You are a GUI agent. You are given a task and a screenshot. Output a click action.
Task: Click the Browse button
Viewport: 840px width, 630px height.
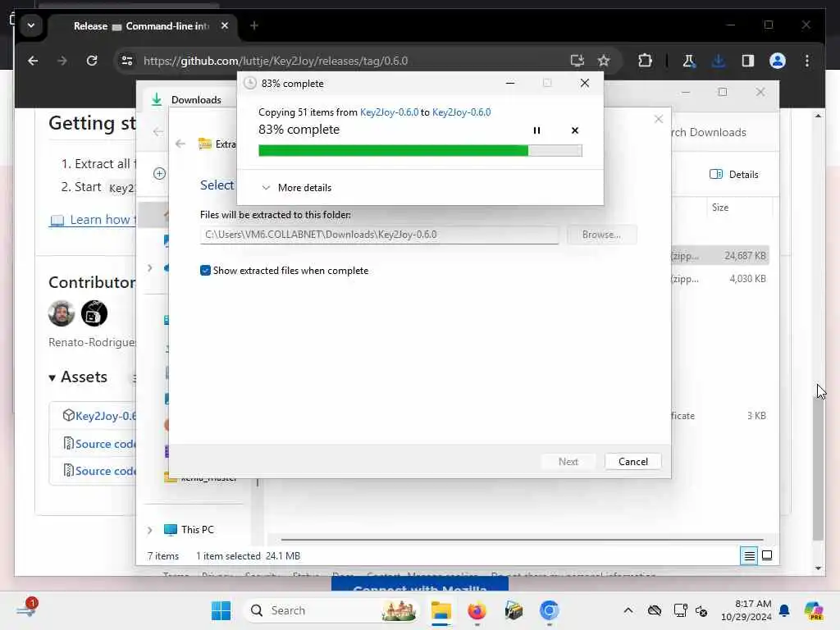[x=601, y=235]
